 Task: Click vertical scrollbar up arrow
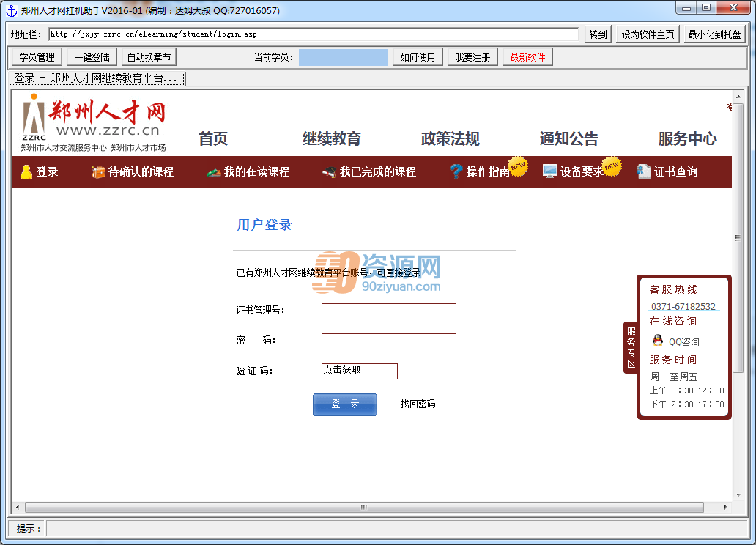[x=738, y=97]
